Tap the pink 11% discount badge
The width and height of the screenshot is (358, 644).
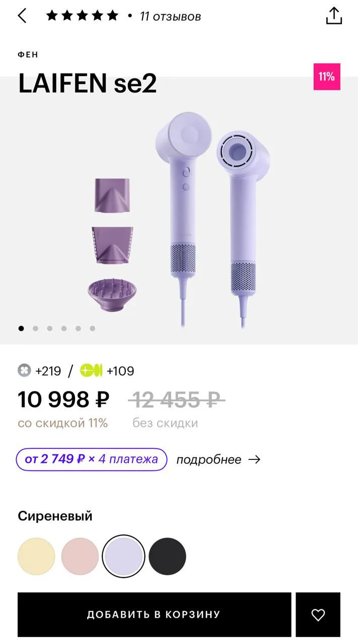[327, 76]
